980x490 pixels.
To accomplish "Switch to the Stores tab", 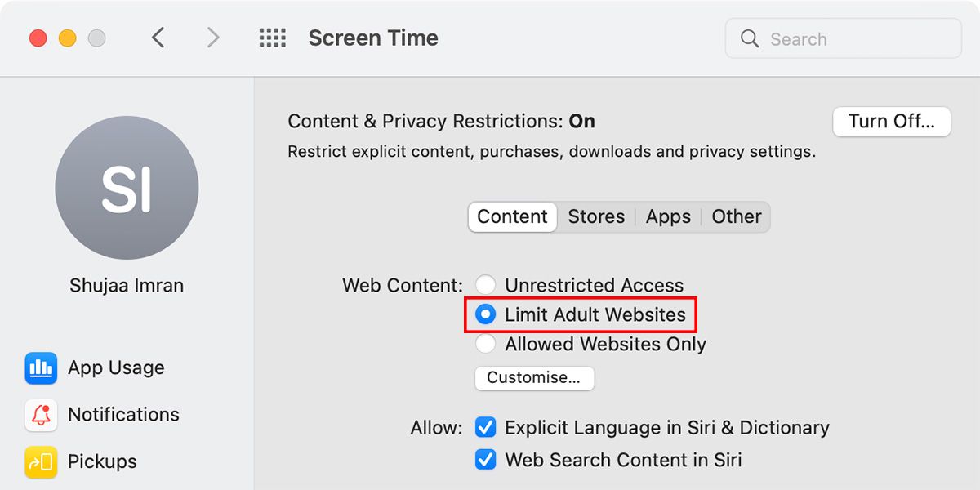I will click(596, 216).
